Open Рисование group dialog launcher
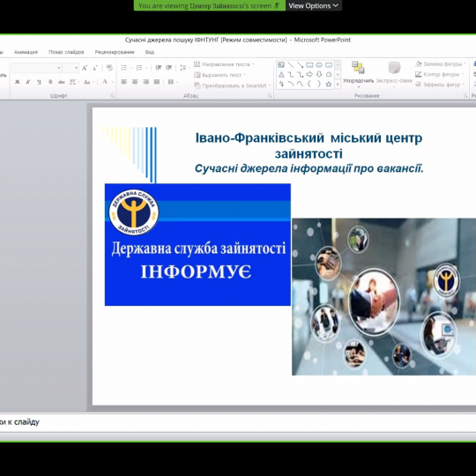The height and width of the screenshot is (476, 476). tap(465, 96)
